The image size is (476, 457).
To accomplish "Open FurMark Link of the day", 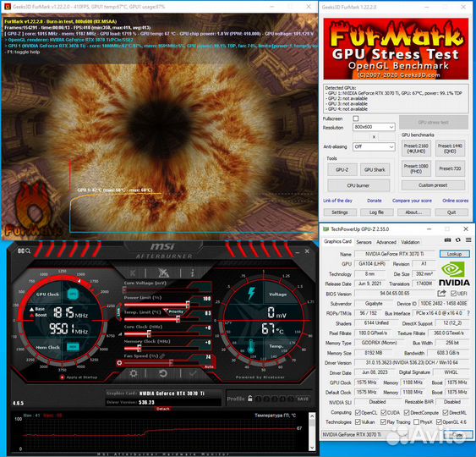I will click(337, 201).
